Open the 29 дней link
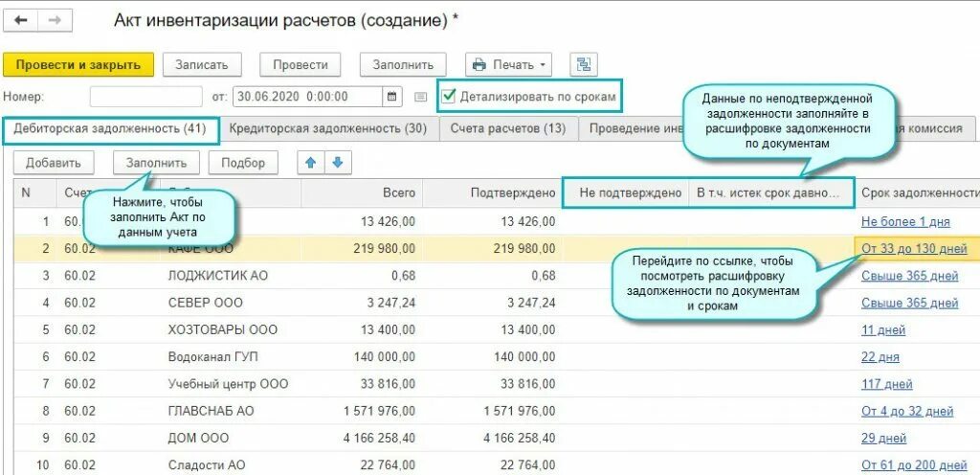This screenshot has width=980, height=475. click(883, 438)
